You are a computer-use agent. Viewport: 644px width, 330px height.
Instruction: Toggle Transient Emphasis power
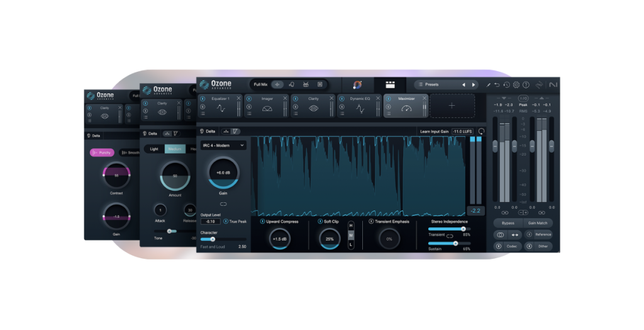(x=371, y=222)
